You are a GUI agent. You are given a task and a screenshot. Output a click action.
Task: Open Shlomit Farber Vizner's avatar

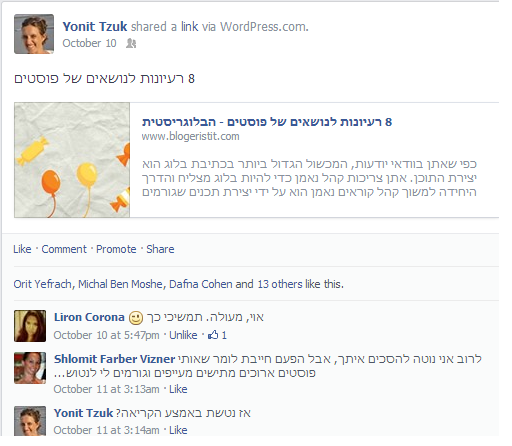tap(30, 368)
